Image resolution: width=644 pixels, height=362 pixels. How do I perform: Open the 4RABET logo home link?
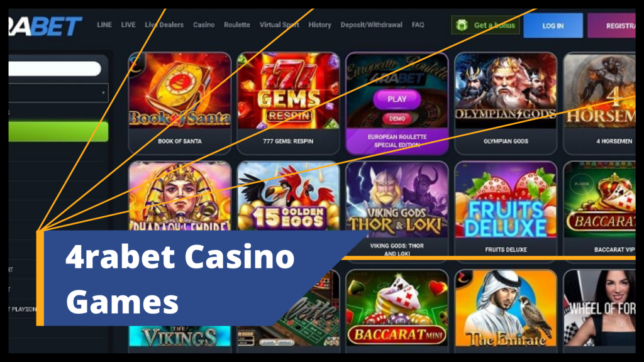pyautogui.click(x=45, y=26)
